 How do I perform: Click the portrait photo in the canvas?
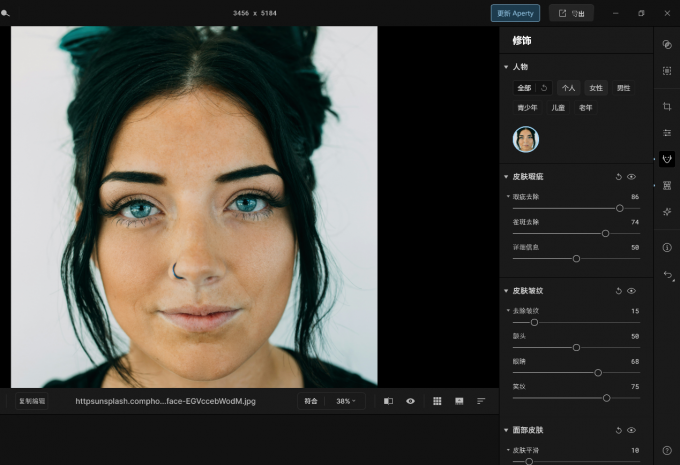point(194,207)
